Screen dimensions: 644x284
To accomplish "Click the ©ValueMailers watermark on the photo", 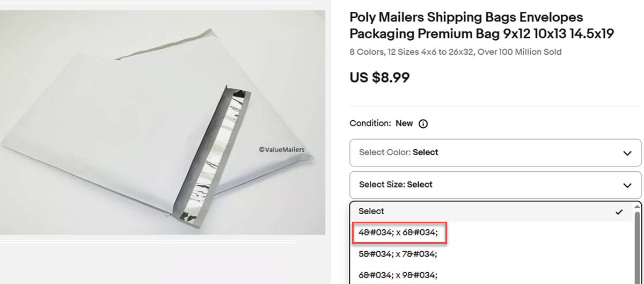I will pos(281,150).
